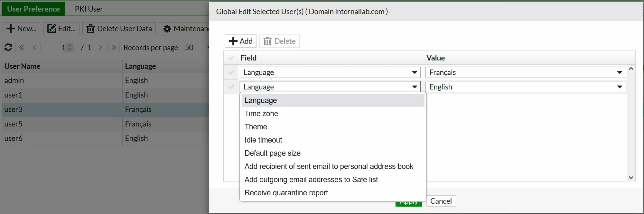Select Language in the dropdown list
The image size is (644, 214).
pos(333,100)
